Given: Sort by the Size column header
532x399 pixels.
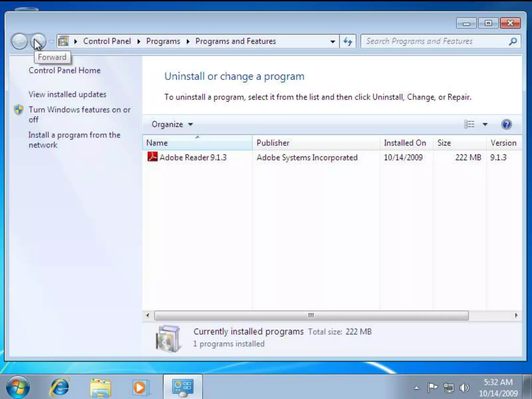Looking at the screenshot, I should point(460,143).
